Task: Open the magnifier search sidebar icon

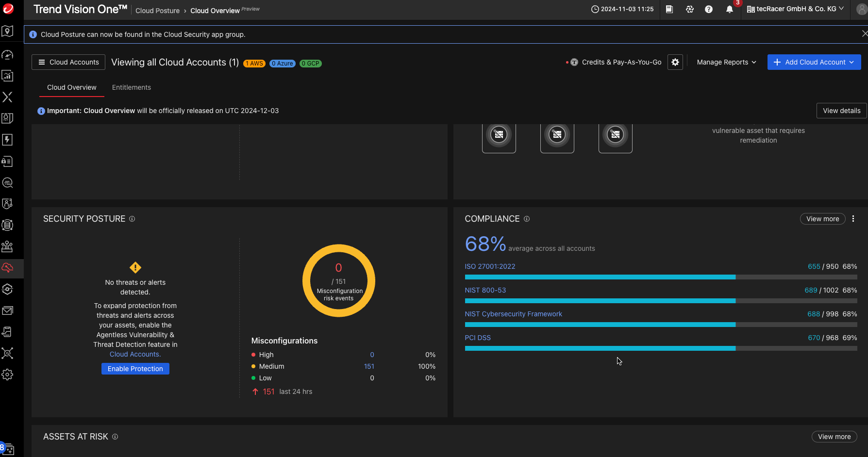Action: tap(7, 182)
